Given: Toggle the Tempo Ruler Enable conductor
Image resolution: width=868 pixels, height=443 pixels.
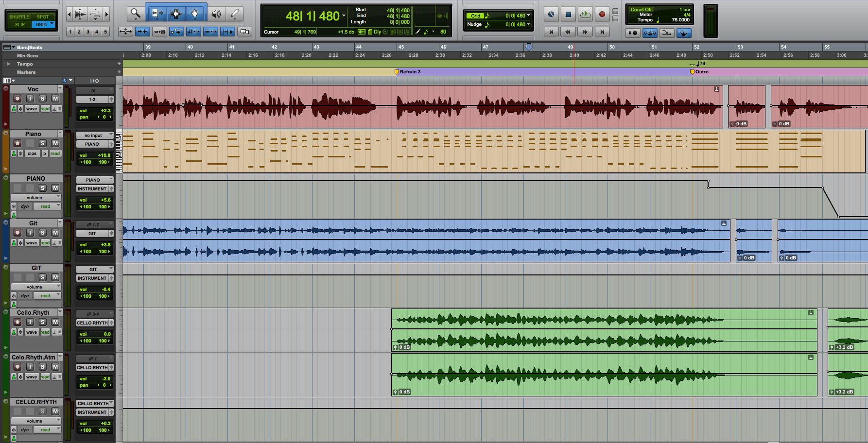Looking at the screenshot, I should click(x=684, y=33).
